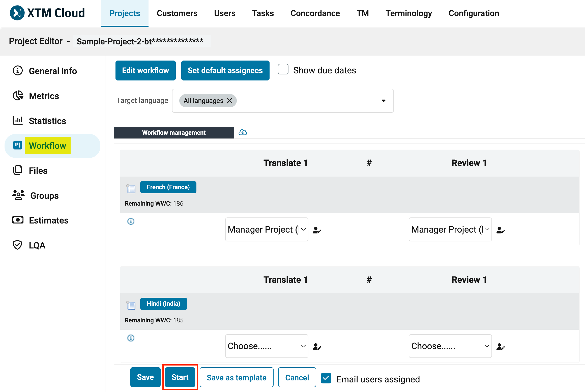Click the LQA shield icon
This screenshot has width=585, height=392.
coord(17,245)
